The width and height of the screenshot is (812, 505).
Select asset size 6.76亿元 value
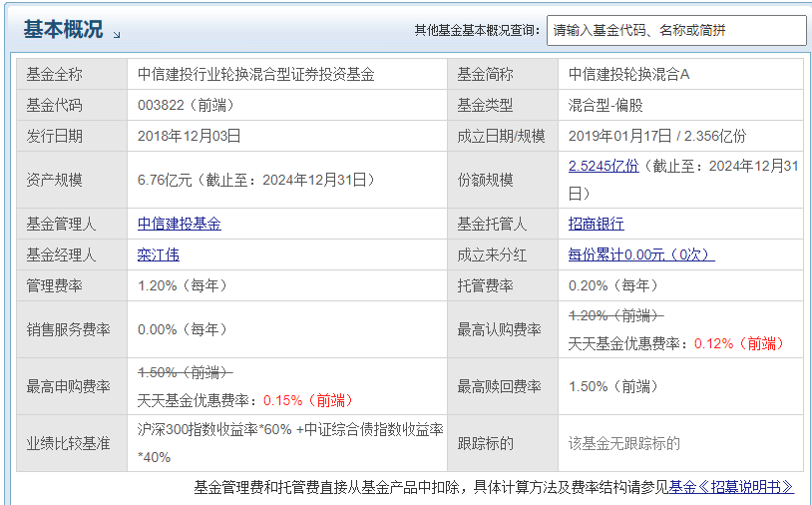[x=165, y=181]
